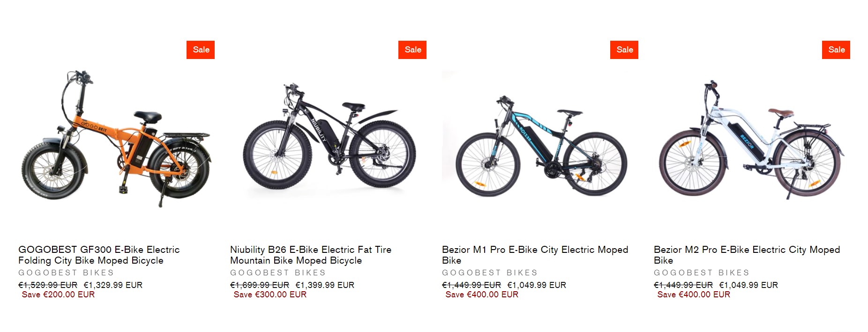
Task: Click the black Niubility B26 fat tire bike image
Action: tap(328, 140)
